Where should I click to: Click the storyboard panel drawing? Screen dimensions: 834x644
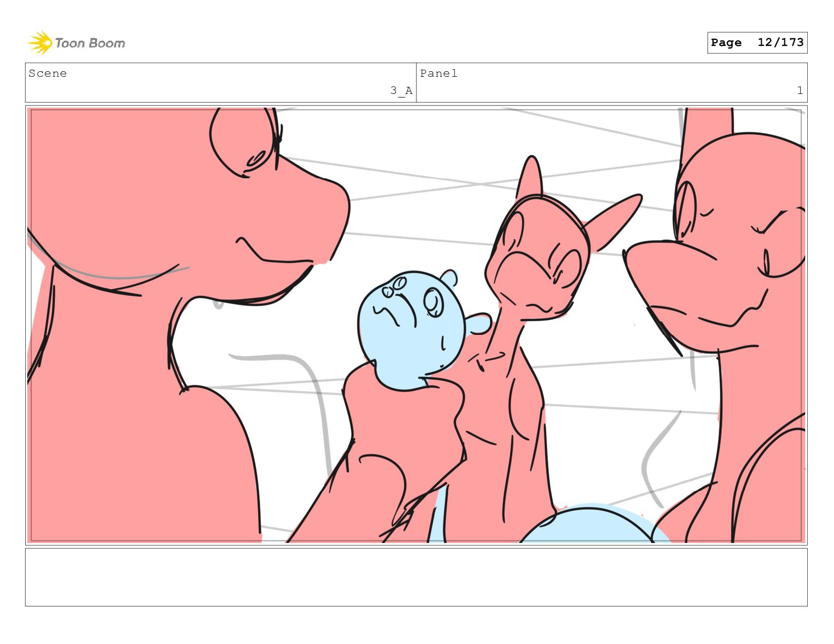416,325
